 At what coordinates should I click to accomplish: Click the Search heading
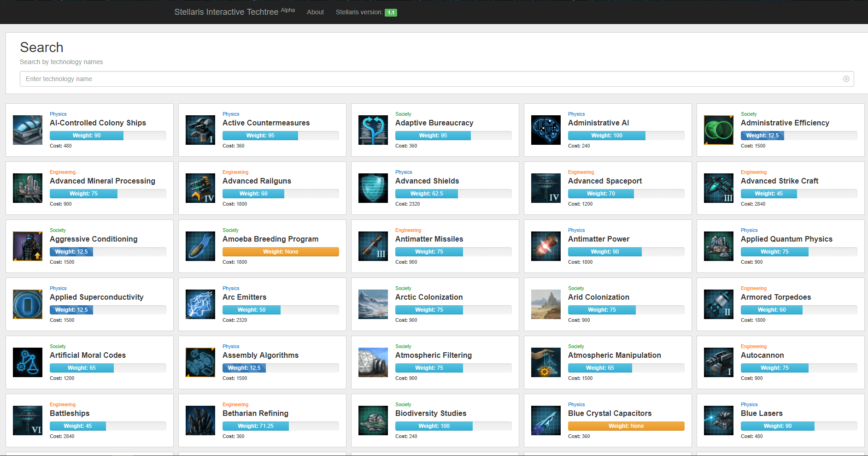click(41, 47)
